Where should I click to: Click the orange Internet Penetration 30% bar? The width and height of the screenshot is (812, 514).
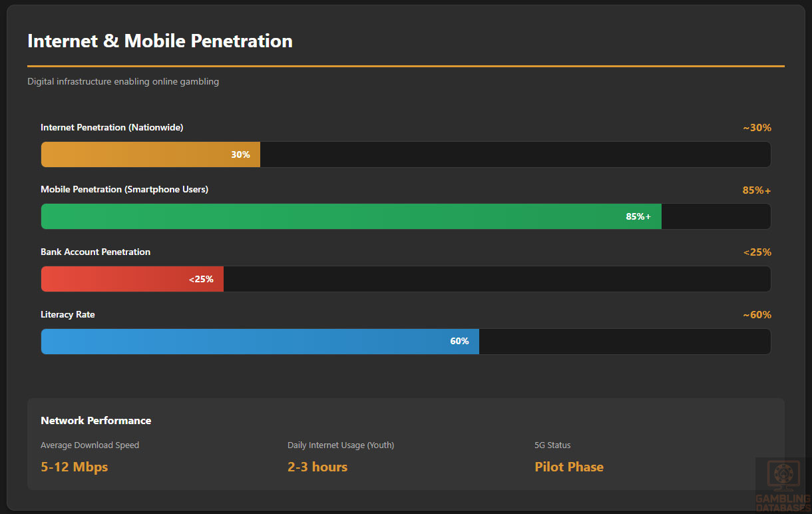[150, 154]
